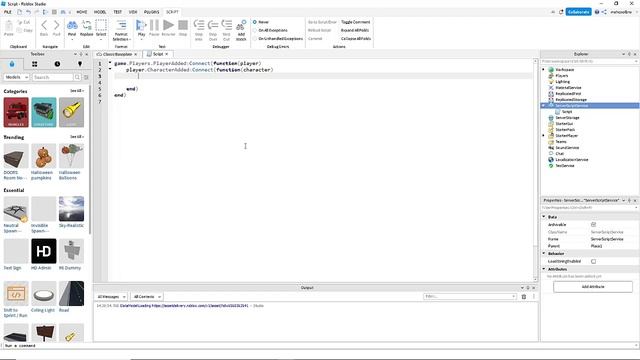Toggle the Archivable property checkbox
Screen dimensions: 640x360
pyautogui.click(x=593, y=224)
